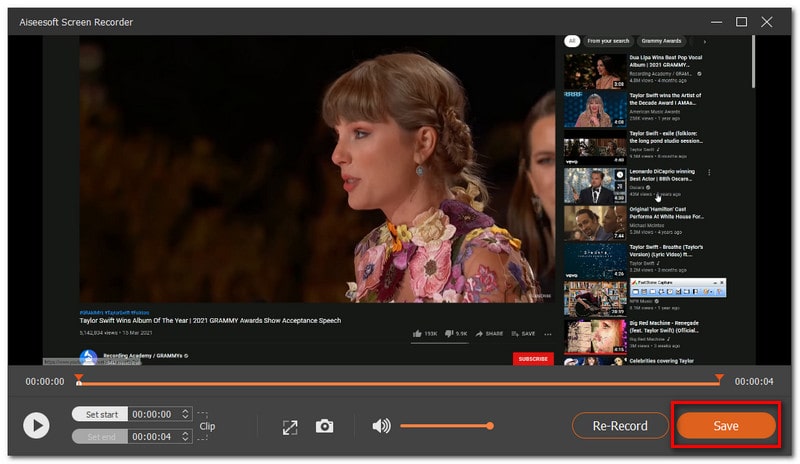Screen dimensions: 800x464
Task: Take a snapshot with the camera icon
Action: [x=325, y=426]
